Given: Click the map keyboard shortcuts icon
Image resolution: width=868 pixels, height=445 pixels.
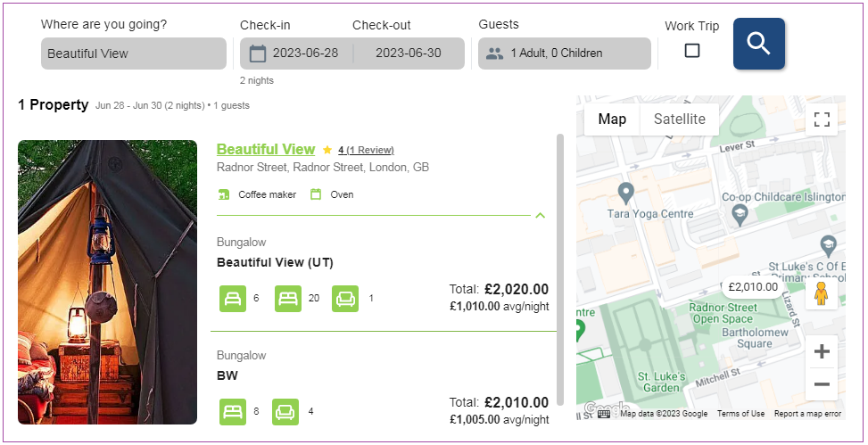Looking at the screenshot, I should 604,414.
